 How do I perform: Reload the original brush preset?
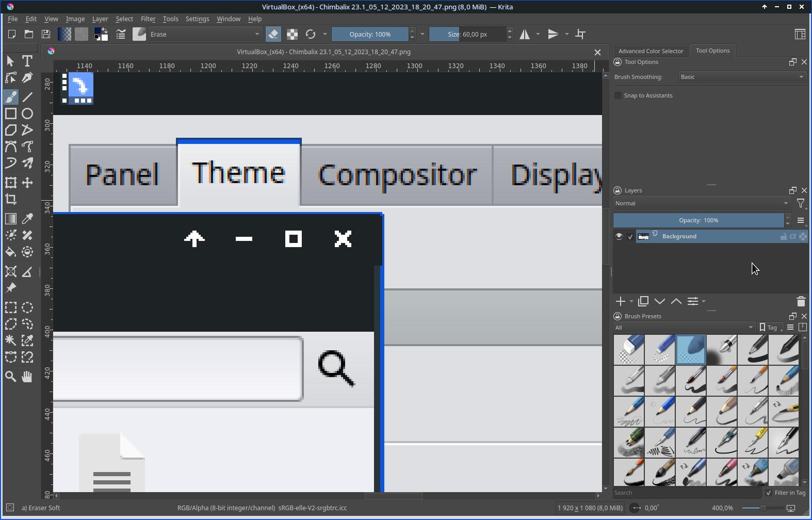coord(311,34)
